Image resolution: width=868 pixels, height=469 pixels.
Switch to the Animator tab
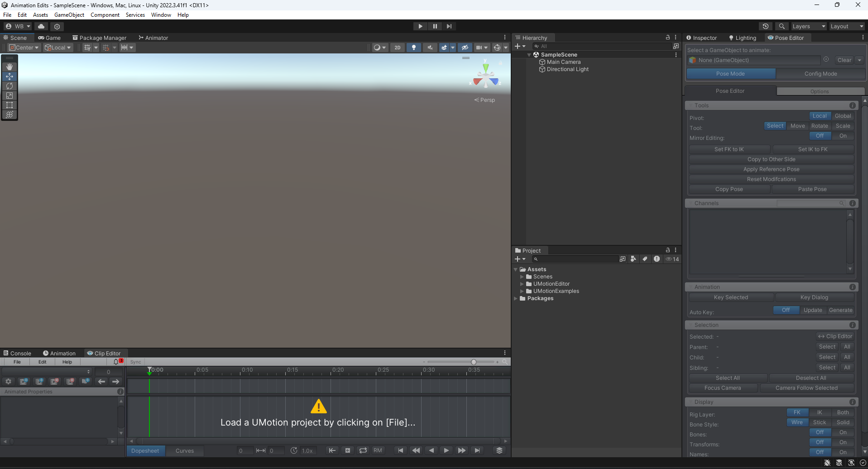[153, 38]
